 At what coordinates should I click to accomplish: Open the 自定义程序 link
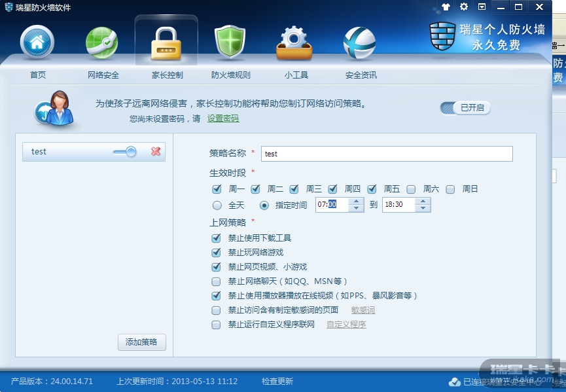(346, 325)
